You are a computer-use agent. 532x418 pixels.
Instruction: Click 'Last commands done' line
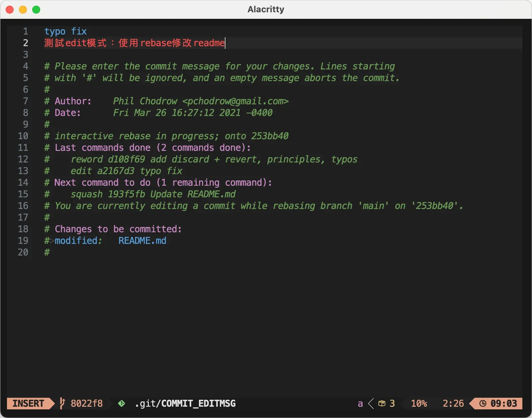tap(147, 148)
